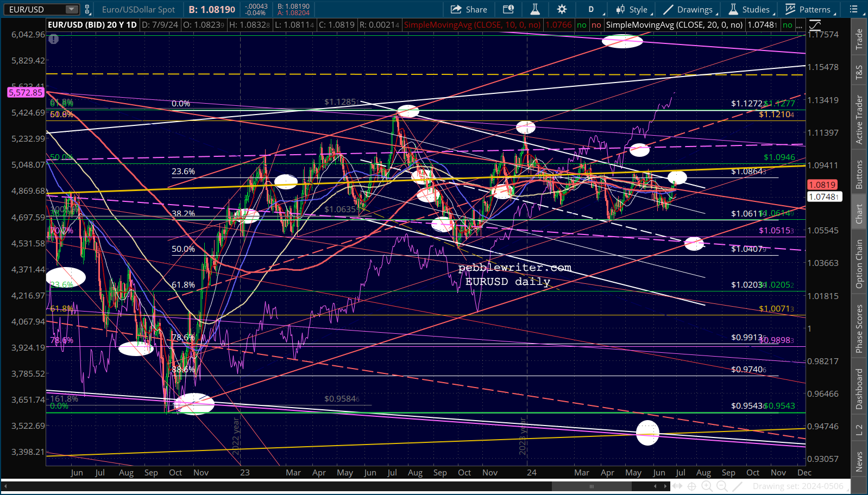Click the SimpleMovingAvg (CLOSE, 10, 0, no) study label
The height and width of the screenshot is (495, 868).
(x=473, y=25)
